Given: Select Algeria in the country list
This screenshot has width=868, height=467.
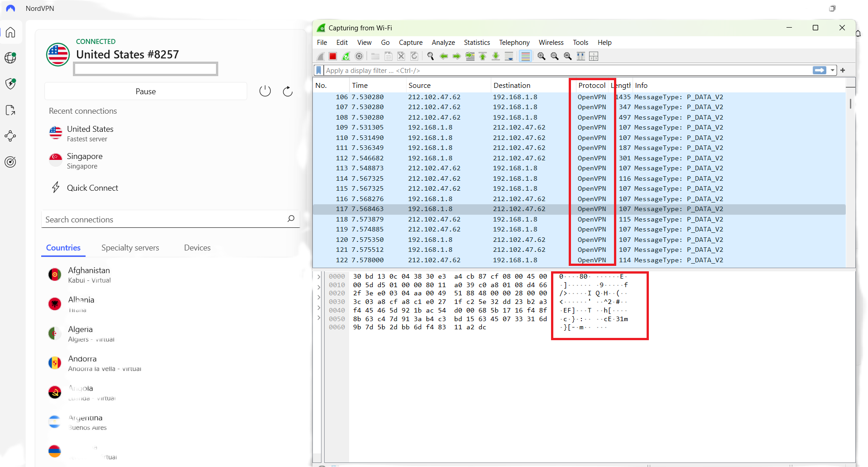Looking at the screenshot, I should tap(82, 333).
